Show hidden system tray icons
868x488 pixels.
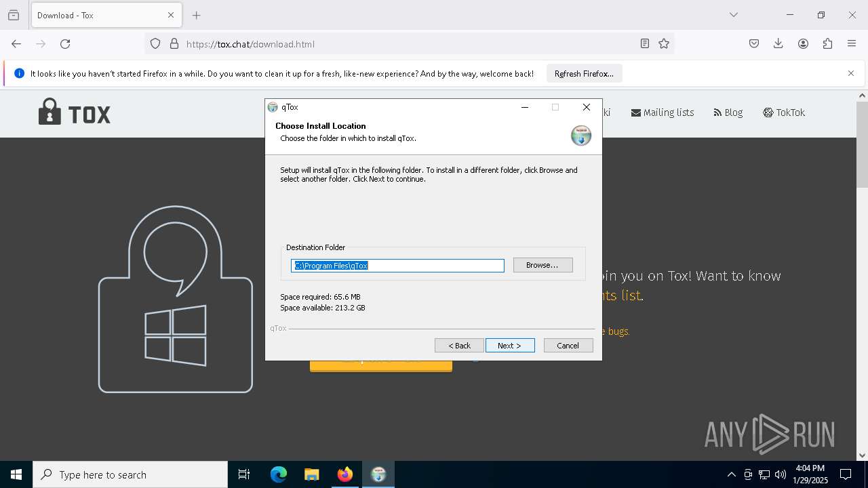coord(731,474)
